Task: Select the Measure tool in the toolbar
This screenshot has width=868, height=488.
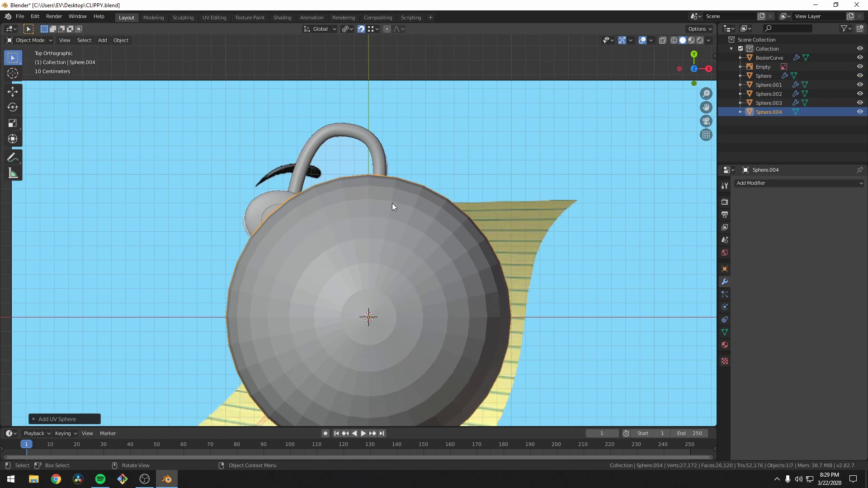Action: pyautogui.click(x=13, y=173)
